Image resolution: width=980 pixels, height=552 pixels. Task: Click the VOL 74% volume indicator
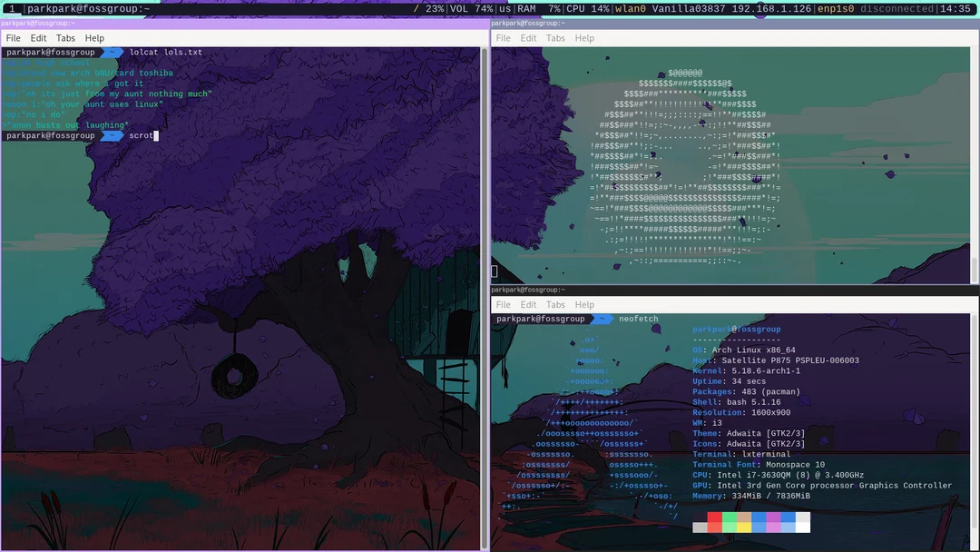tap(471, 9)
